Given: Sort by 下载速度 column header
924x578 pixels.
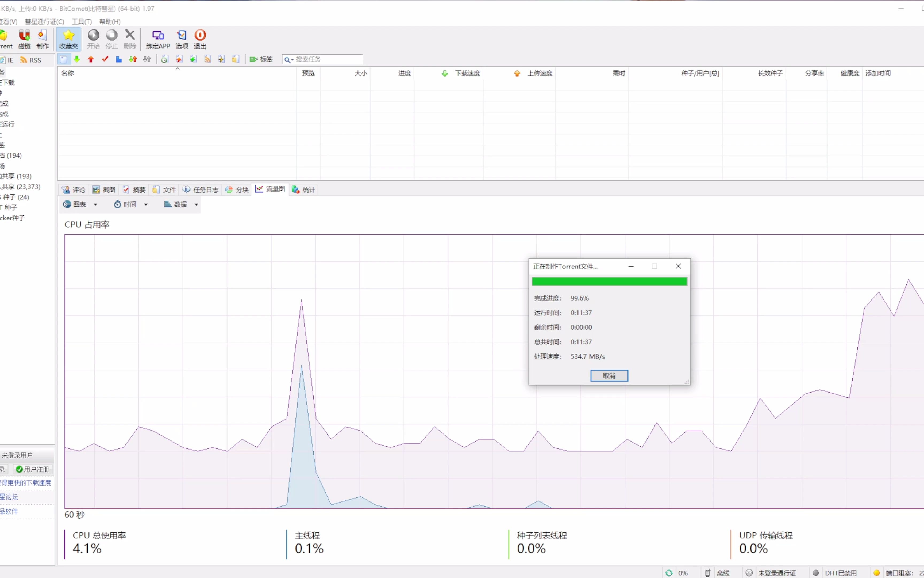Looking at the screenshot, I should [x=449, y=73].
